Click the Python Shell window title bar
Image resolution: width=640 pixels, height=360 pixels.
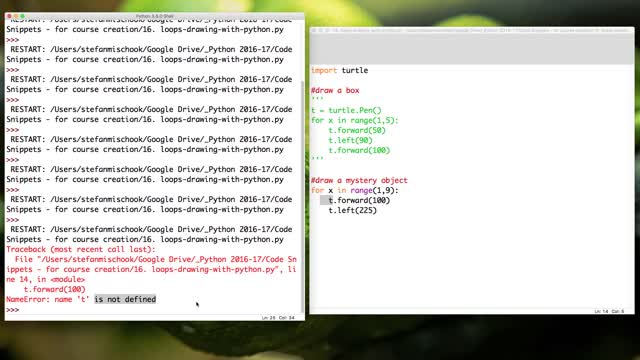click(x=155, y=16)
